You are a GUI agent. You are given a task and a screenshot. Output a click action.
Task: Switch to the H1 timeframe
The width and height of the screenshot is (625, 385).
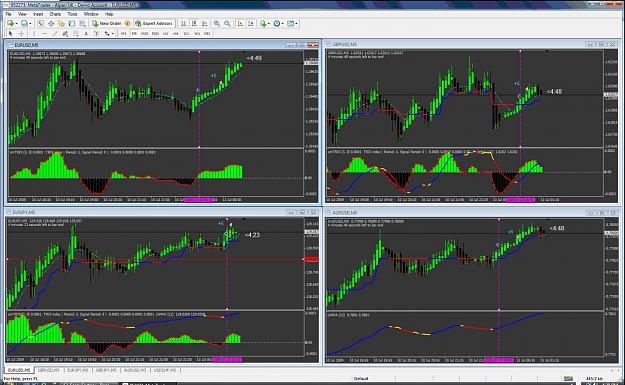point(166,33)
